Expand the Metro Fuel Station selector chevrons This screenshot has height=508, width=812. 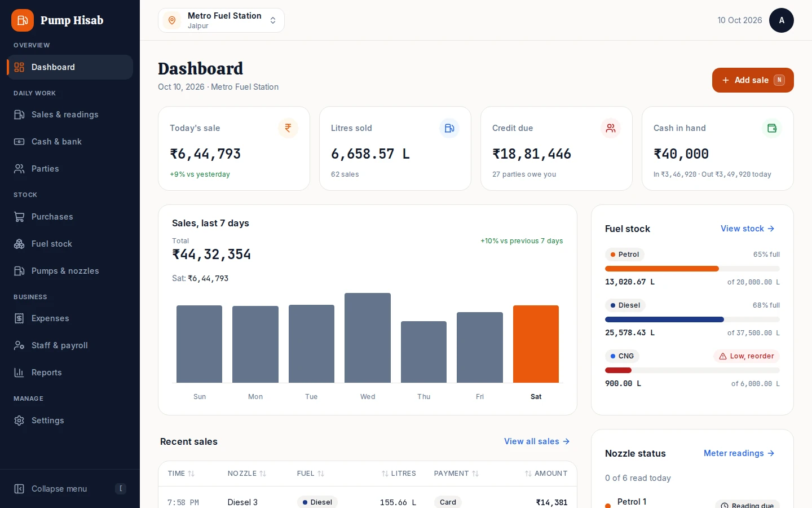pyautogui.click(x=273, y=20)
